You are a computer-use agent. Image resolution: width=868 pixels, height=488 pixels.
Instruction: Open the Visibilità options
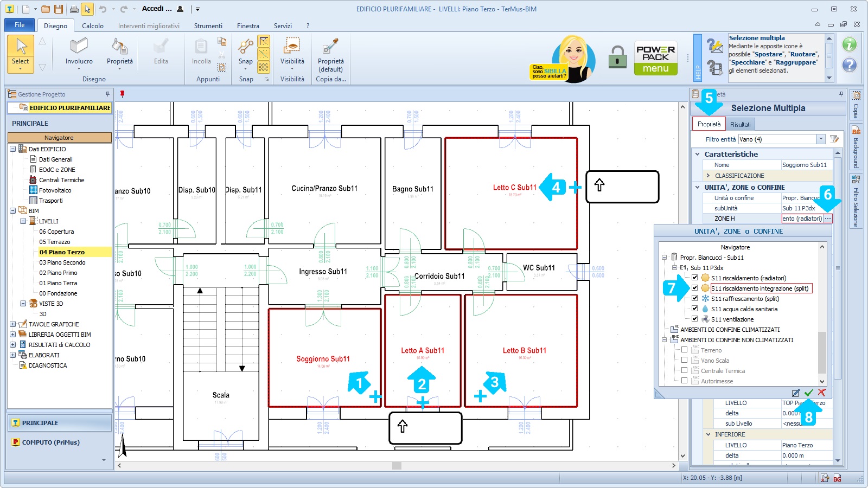coord(292,53)
